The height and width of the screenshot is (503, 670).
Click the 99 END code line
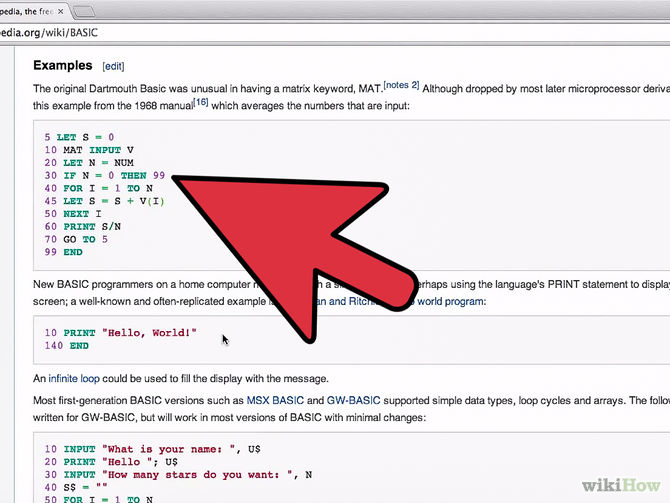(x=63, y=253)
